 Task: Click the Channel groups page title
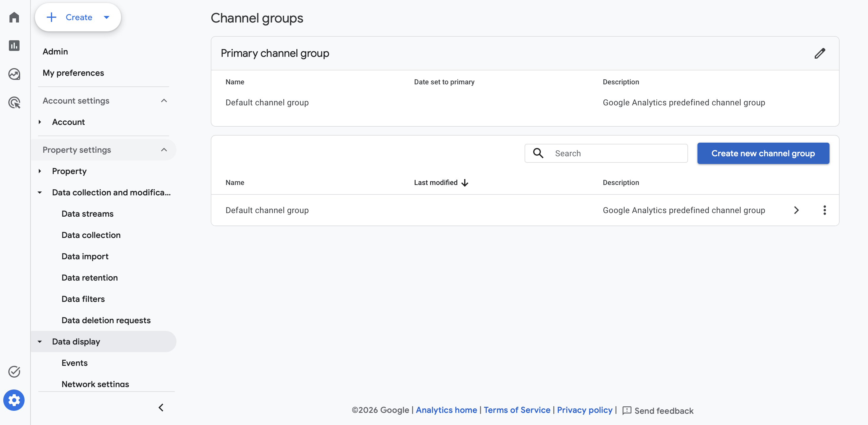pyautogui.click(x=257, y=18)
